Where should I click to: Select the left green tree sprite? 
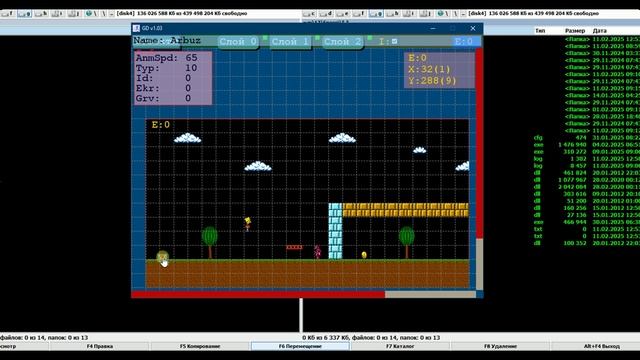(209, 242)
